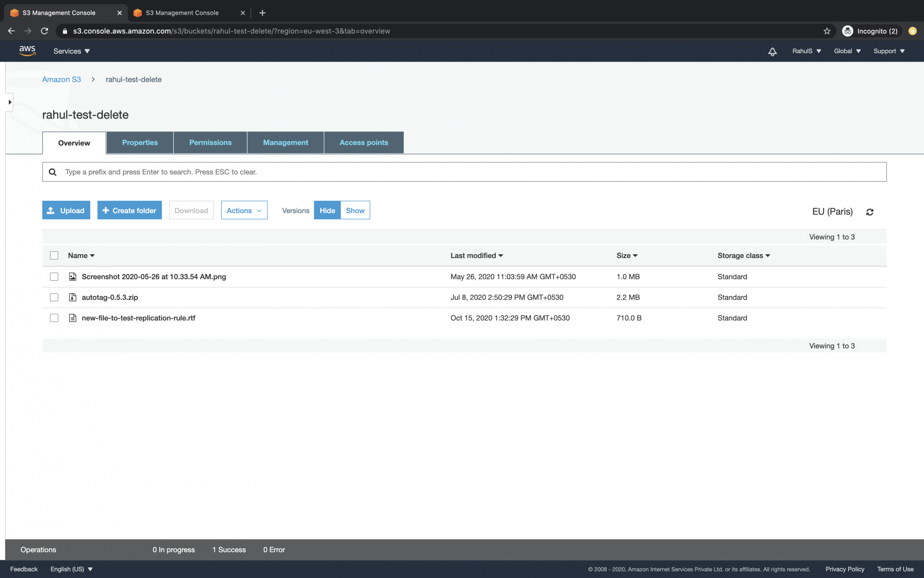Open the Actions dropdown
924x578 pixels.
[x=244, y=210]
